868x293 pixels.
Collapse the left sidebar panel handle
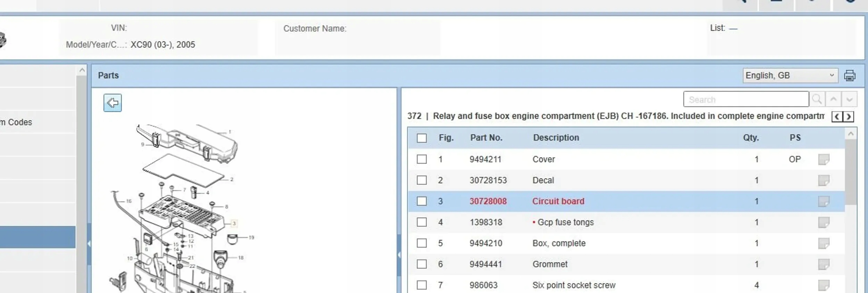click(89, 244)
